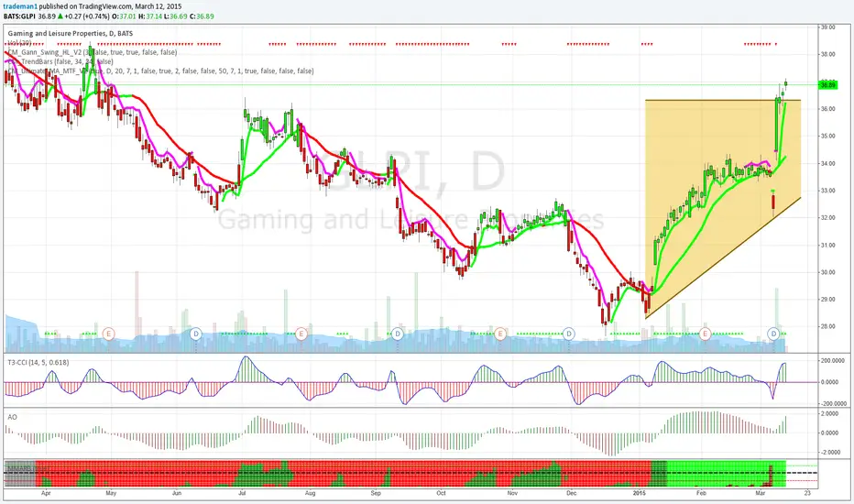
Task: Click the May label on time axis
Action: click(x=111, y=493)
